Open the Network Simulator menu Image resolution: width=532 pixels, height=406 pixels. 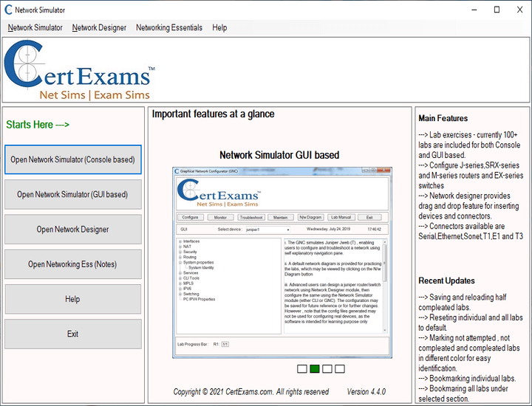35,27
